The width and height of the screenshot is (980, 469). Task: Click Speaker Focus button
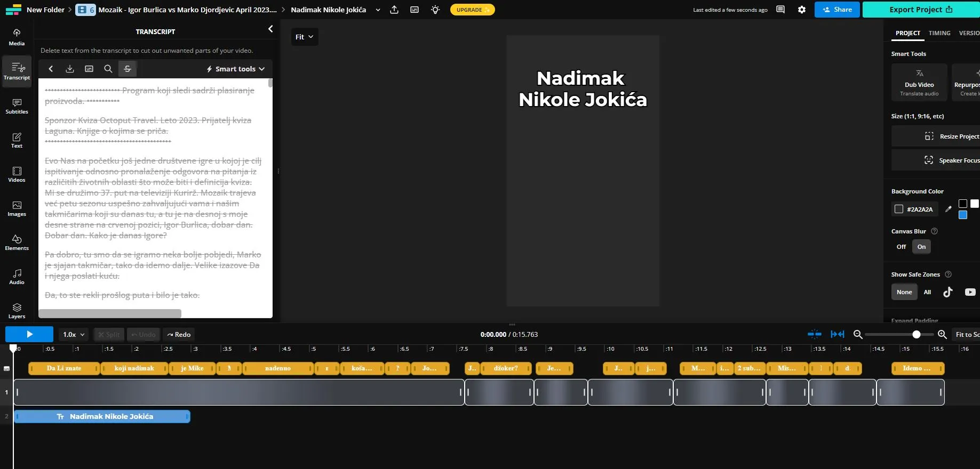[x=936, y=160]
